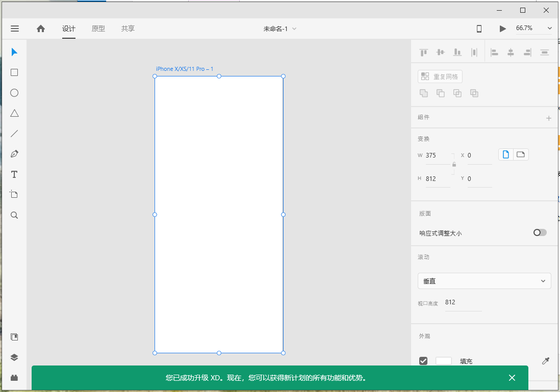Click the Subtract boolean operation icon
Screen dimensions: 560x392
pos(440,93)
